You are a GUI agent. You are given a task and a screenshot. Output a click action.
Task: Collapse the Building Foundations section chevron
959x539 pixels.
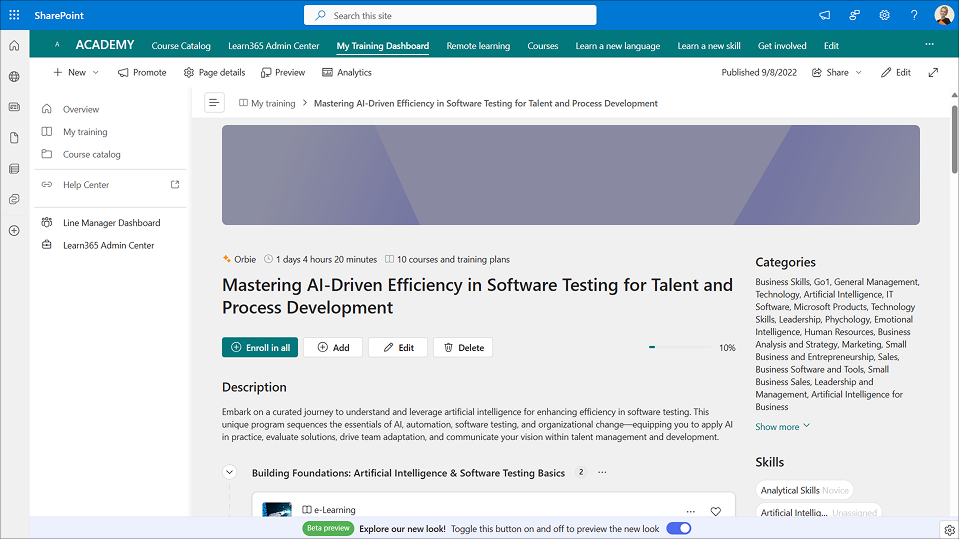pos(229,473)
